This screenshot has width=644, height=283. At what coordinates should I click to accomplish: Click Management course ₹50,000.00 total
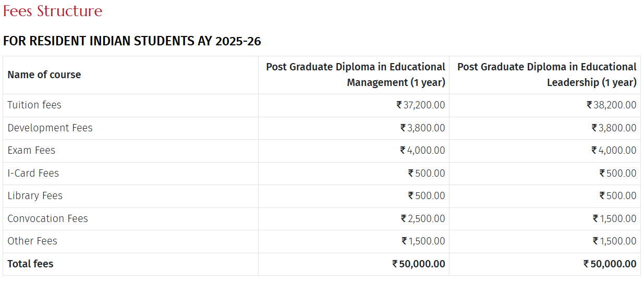pos(419,264)
